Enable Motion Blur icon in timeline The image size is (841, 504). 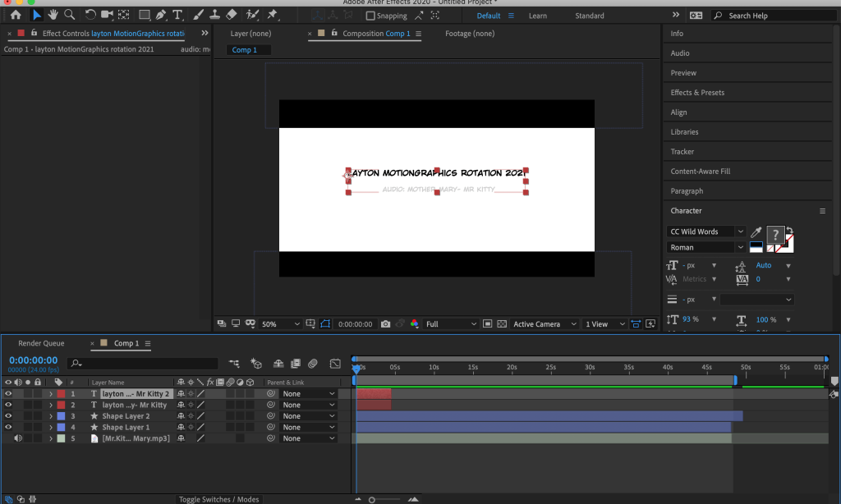tap(313, 364)
